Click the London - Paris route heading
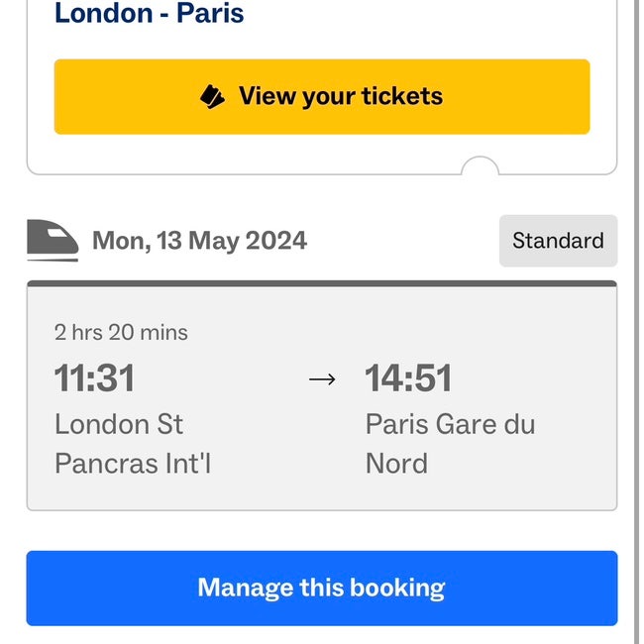 coord(149,14)
